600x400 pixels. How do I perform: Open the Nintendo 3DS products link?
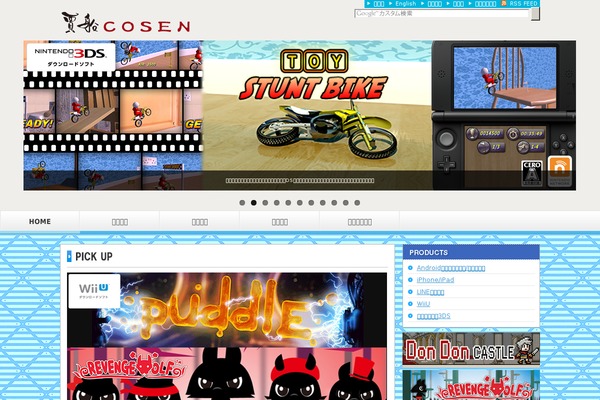pos(434,316)
